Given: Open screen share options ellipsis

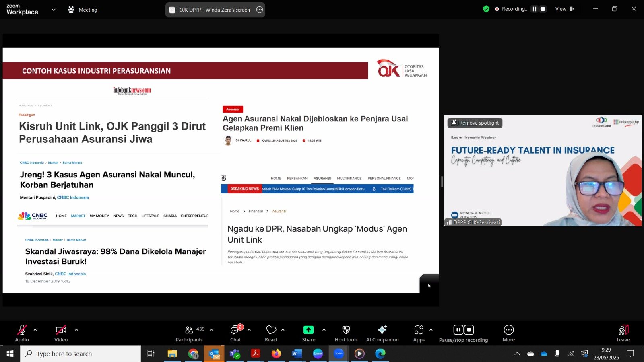Looking at the screenshot, I should click(260, 10).
